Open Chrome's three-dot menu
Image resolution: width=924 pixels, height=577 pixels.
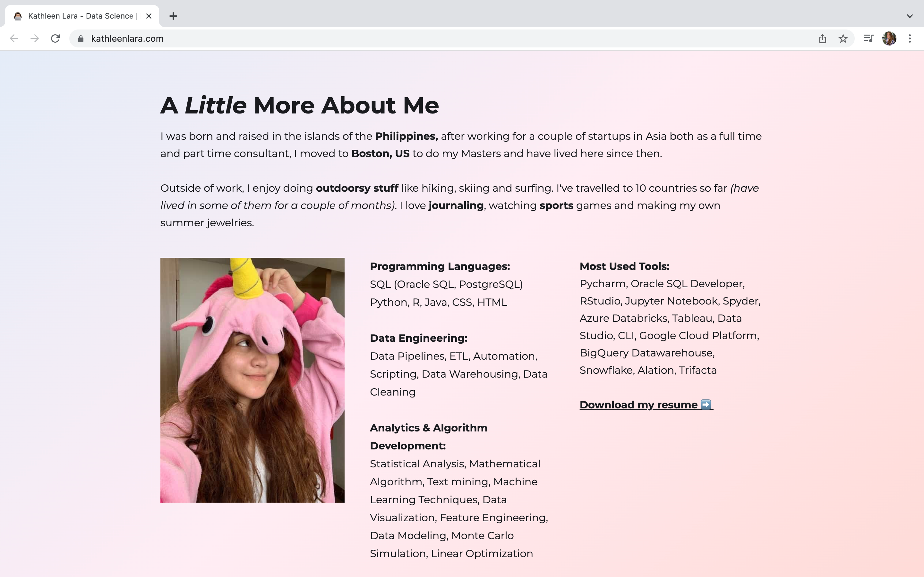point(910,38)
